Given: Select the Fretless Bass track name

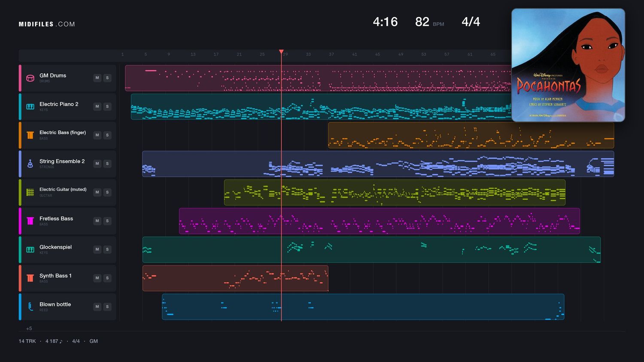Looking at the screenshot, I should (56, 219).
